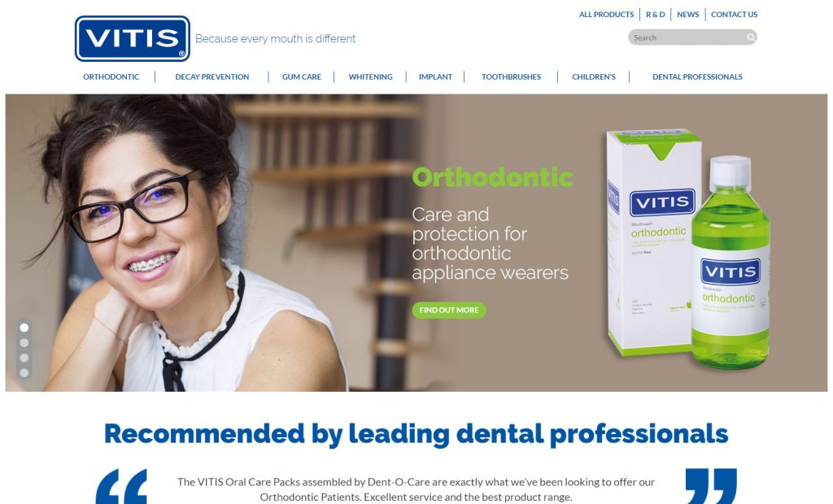Open the All Products link
Image resolution: width=833 pixels, height=504 pixels.
point(606,15)
